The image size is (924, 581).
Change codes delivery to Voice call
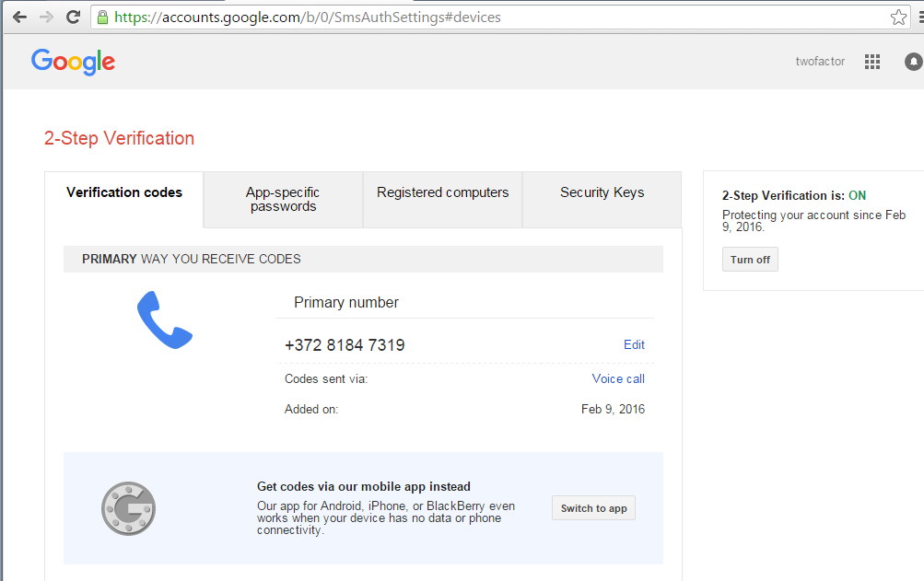tap(617, 378)
